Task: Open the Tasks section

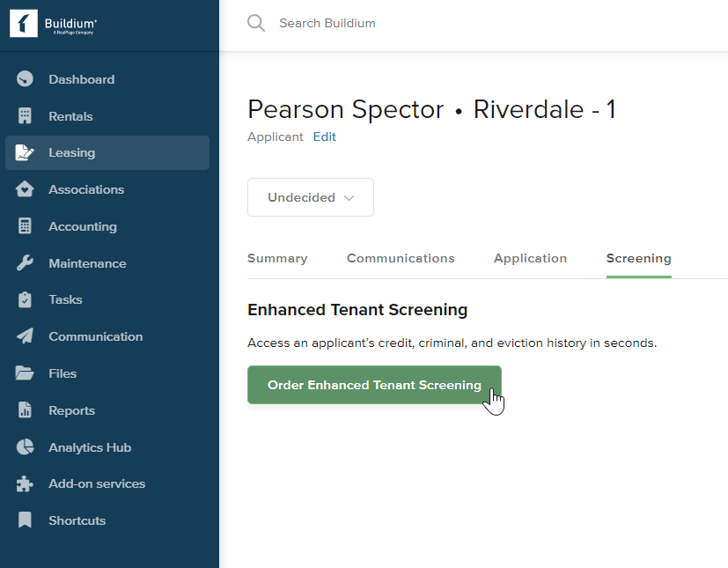Action: pos(67,299)
